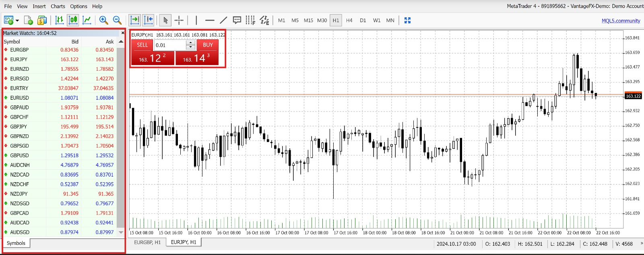This screenshot has width=644, height=255.
Task: Select the text label comment tool
Action: (x=237, y=20)
